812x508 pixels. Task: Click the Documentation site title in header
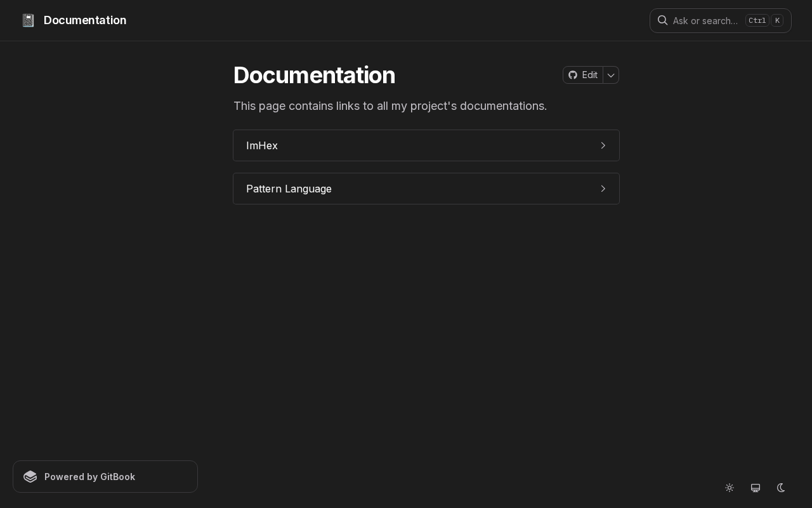click(x=85, y=20)
